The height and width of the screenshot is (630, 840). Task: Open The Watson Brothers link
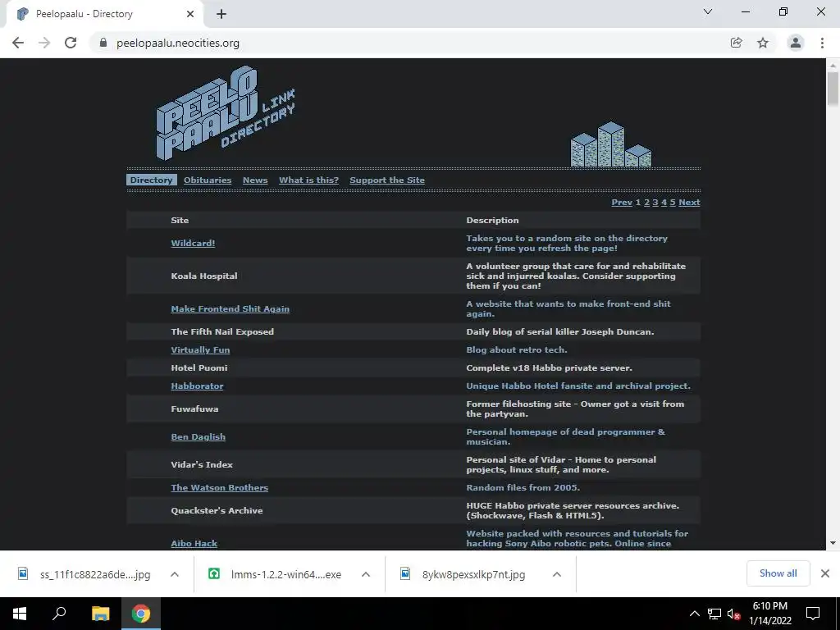220,487
